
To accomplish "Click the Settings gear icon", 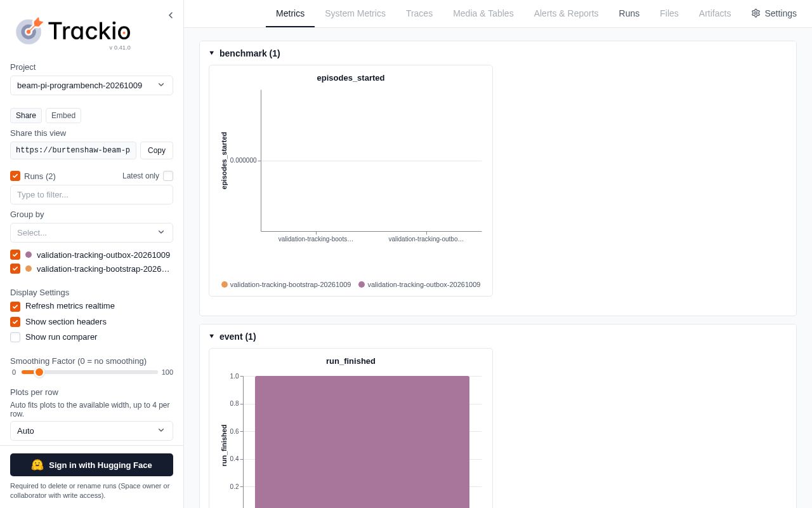I will 756,13.
